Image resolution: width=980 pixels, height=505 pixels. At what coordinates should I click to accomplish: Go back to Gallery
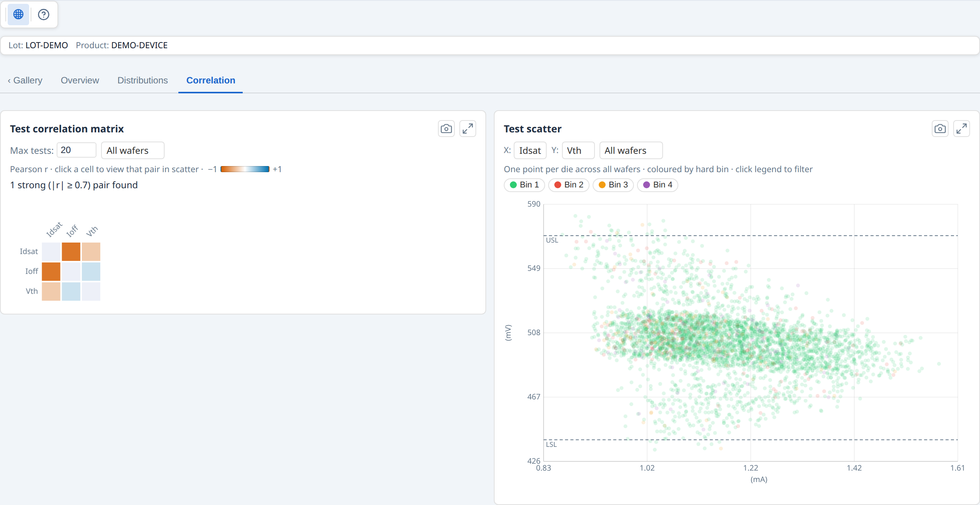point(25,80)
